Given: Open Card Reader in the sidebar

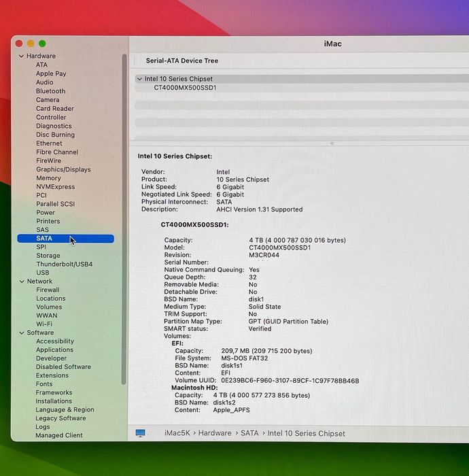Looking at the screenshot, I should 55,109.
